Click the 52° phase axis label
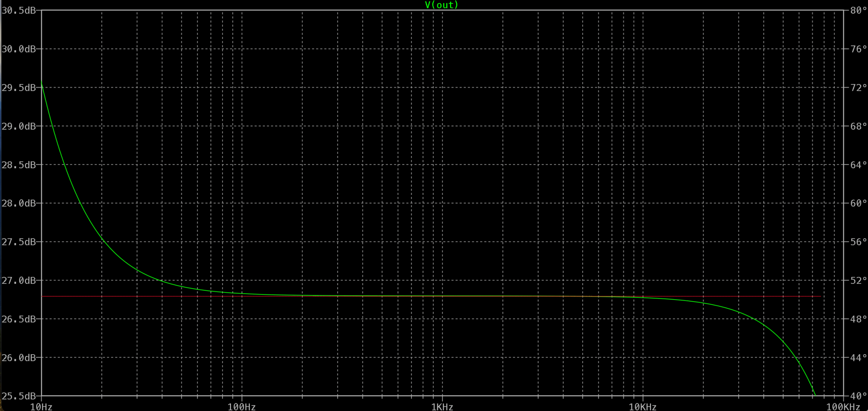This screenshot has width=868, height=411. click(858, 280)
